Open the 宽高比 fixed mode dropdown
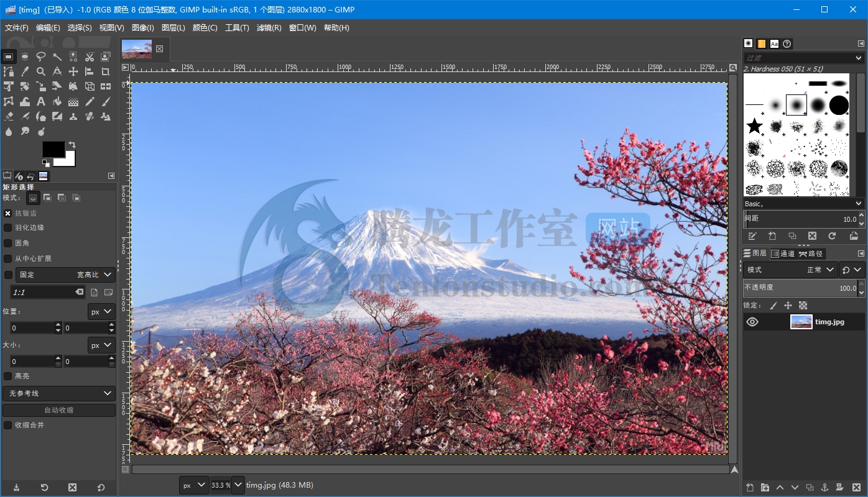Viewport: 868px width, 497px height. pyautogui.click(x=65, y=275)
